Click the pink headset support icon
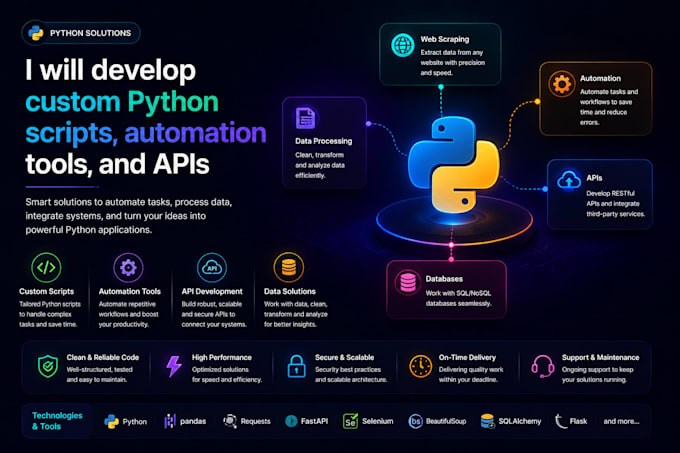This screenshot has height=453, width=680. tap(543, 366)
